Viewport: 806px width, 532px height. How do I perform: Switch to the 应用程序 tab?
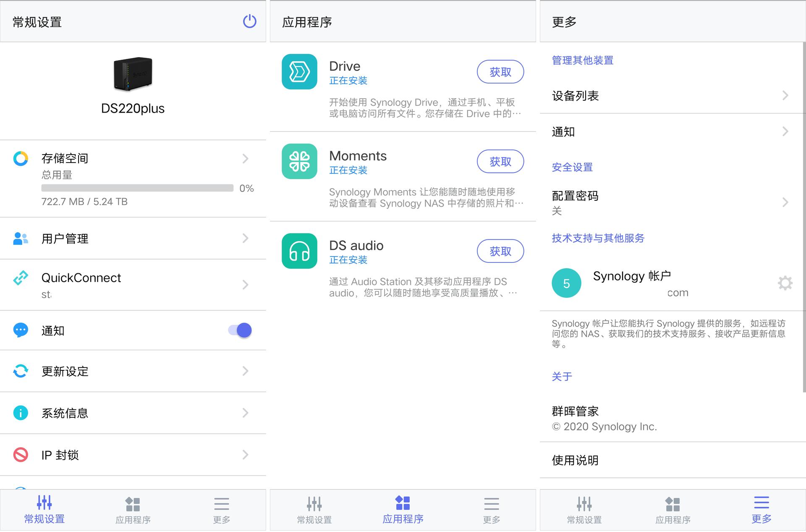click(403, 509)
